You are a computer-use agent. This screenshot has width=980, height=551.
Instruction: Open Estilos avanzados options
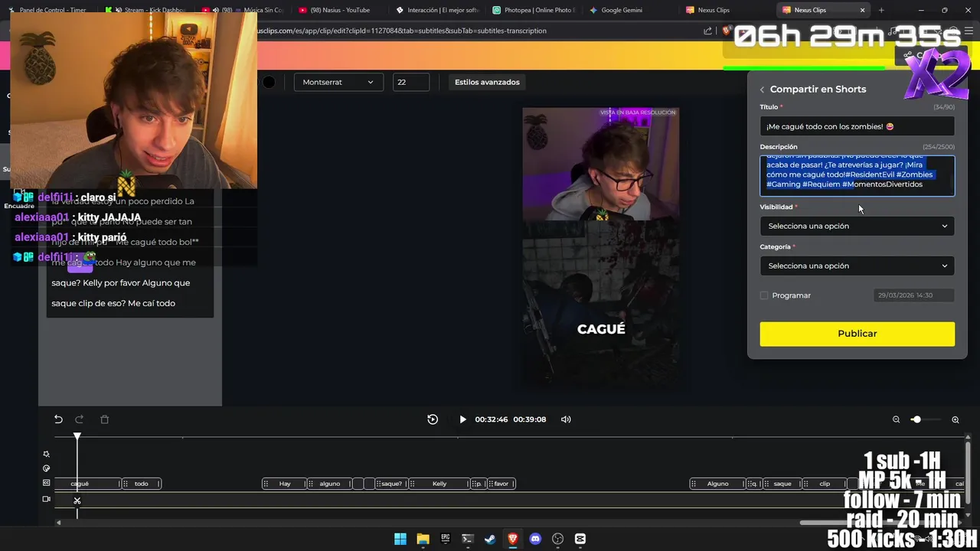(x=487, y=82)
